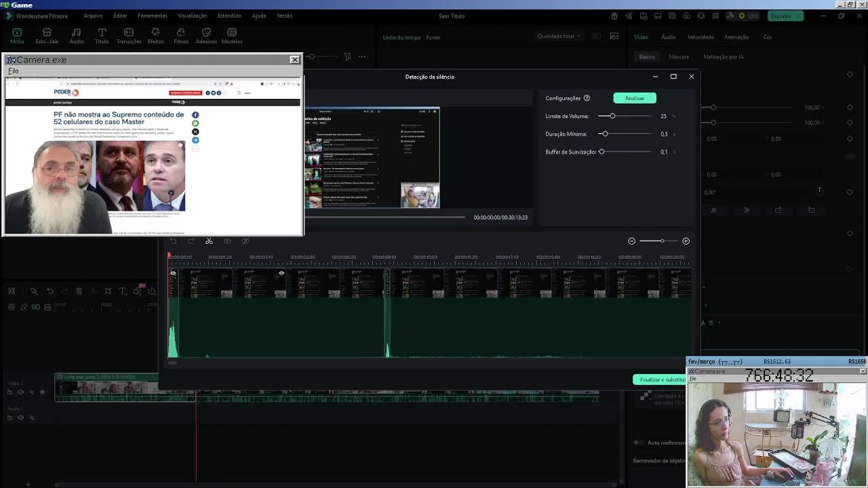
Task: Click the media filter funnel icon
Action: pos(347,57)
